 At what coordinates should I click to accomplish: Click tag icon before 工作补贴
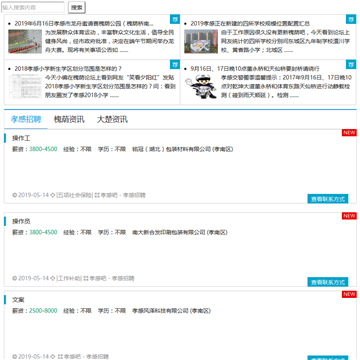53,278
